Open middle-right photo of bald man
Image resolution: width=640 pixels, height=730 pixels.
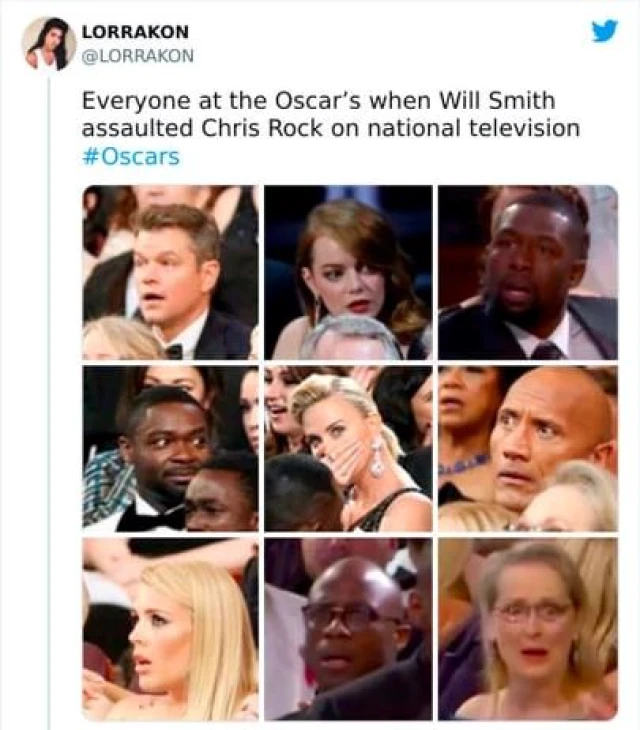(527, 449)
